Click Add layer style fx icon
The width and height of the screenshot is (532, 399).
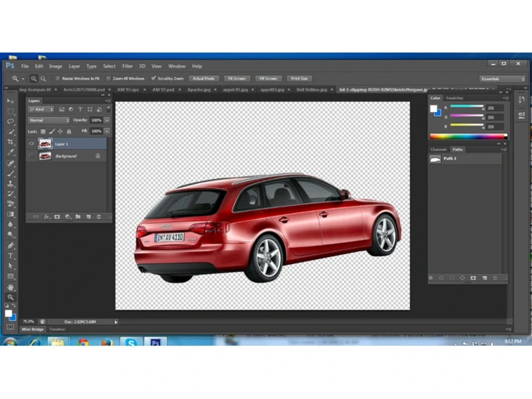[47, 217]
